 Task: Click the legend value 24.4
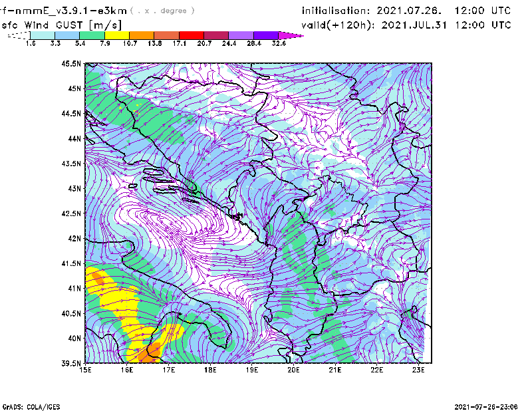(229, 43)
